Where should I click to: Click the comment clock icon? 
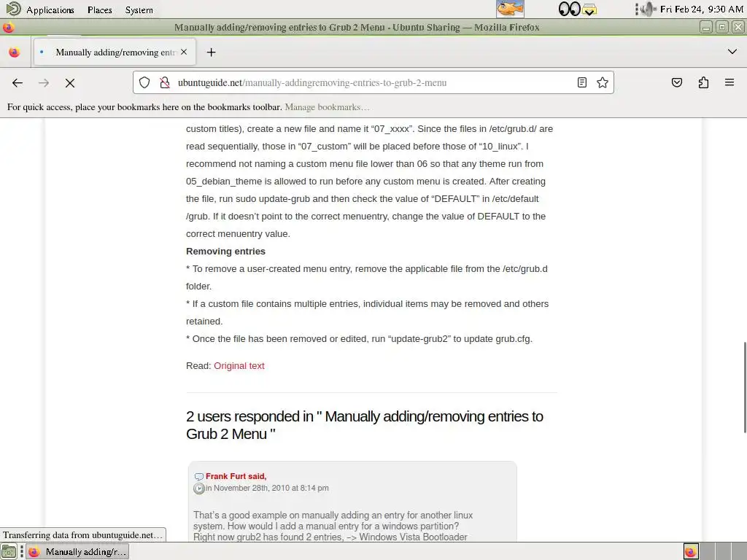[x=199, y=489]
